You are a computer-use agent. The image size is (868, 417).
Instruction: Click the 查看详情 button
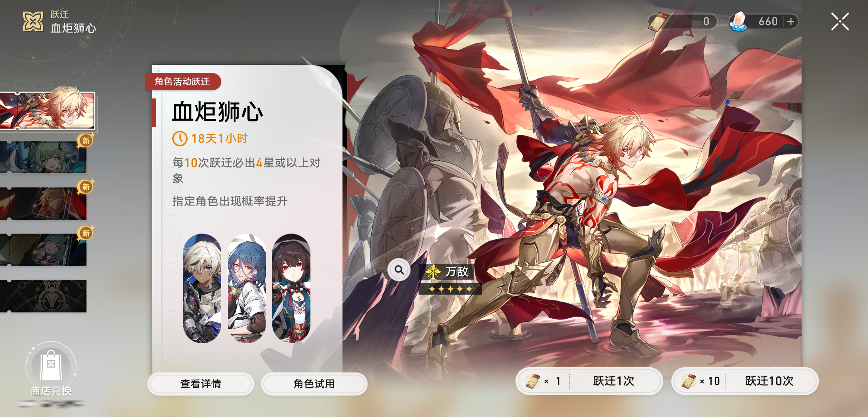click(200, 383)
